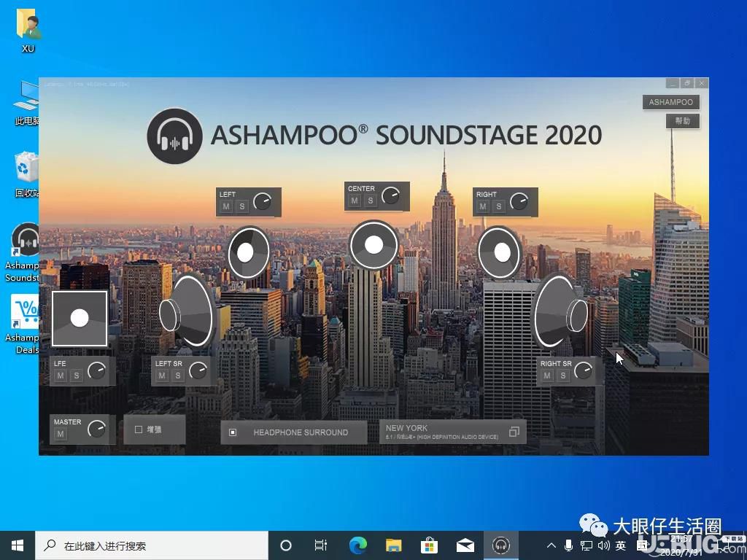Image resolution: width=747 pixels, height=560 pixels.
Task: Select the front left speaker icon
Action: (248, 252)
